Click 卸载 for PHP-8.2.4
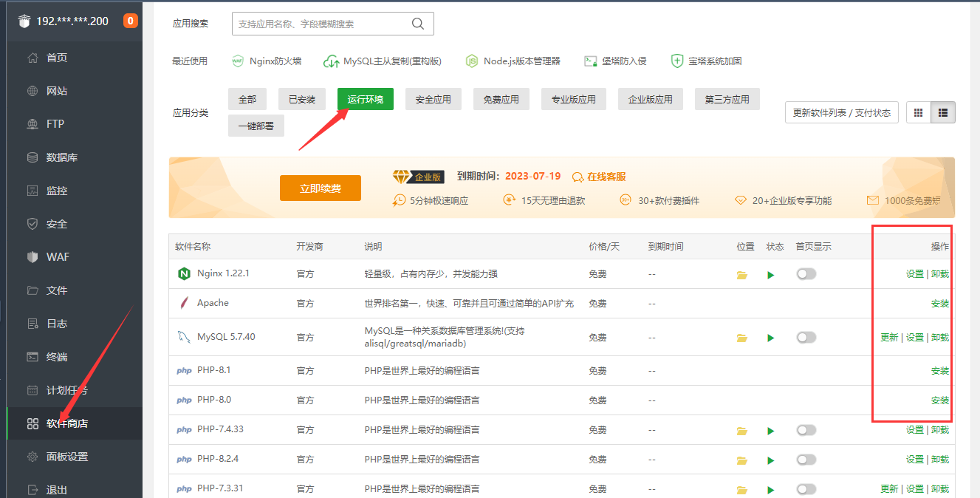Viewport: 980px width, 498px height. click(x=940, y=460)
